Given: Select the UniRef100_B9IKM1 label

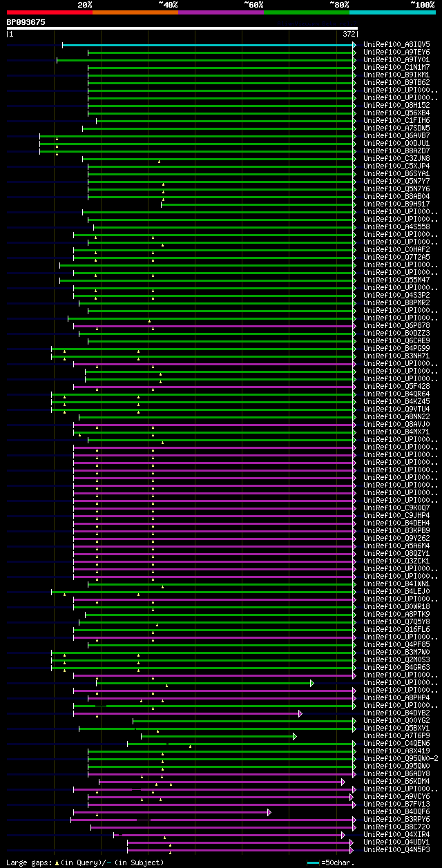Looking at the screenshot, I should click(396, 75).
